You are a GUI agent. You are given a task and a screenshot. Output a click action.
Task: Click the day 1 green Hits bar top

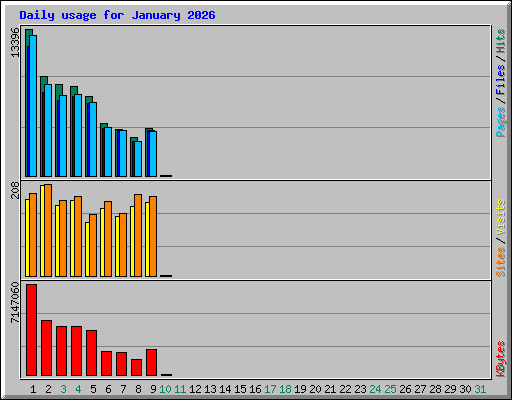pos(29,32)
